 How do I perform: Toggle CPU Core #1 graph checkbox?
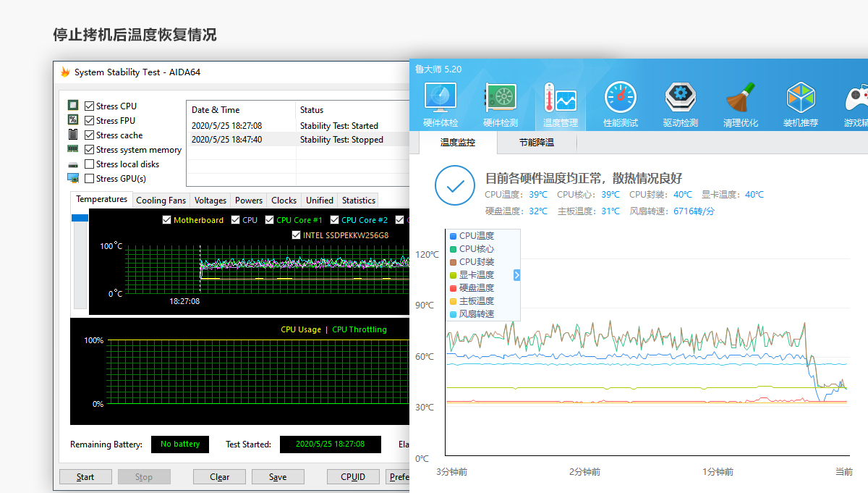[x=270, y=220]
